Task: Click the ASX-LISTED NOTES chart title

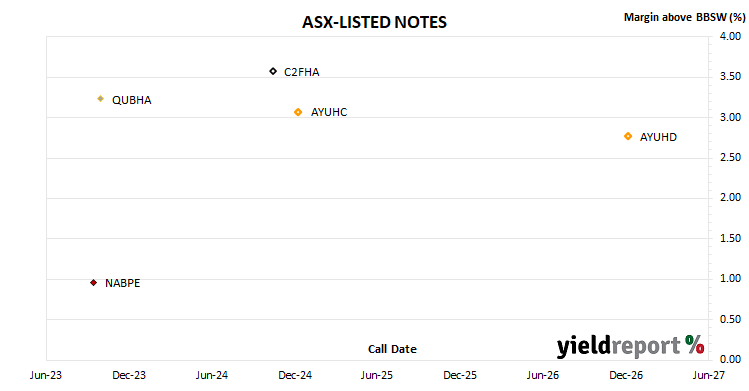Action: [x=374, y=22]
